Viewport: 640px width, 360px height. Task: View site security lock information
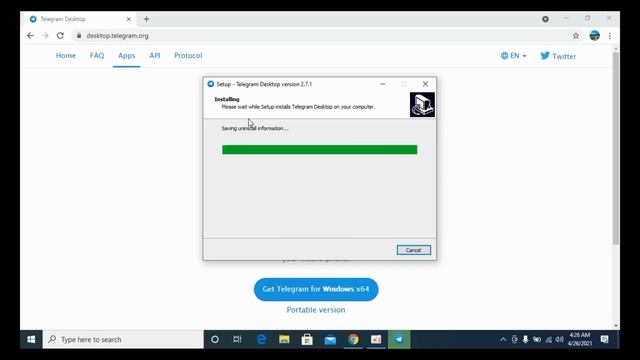[x=79, y=36]
